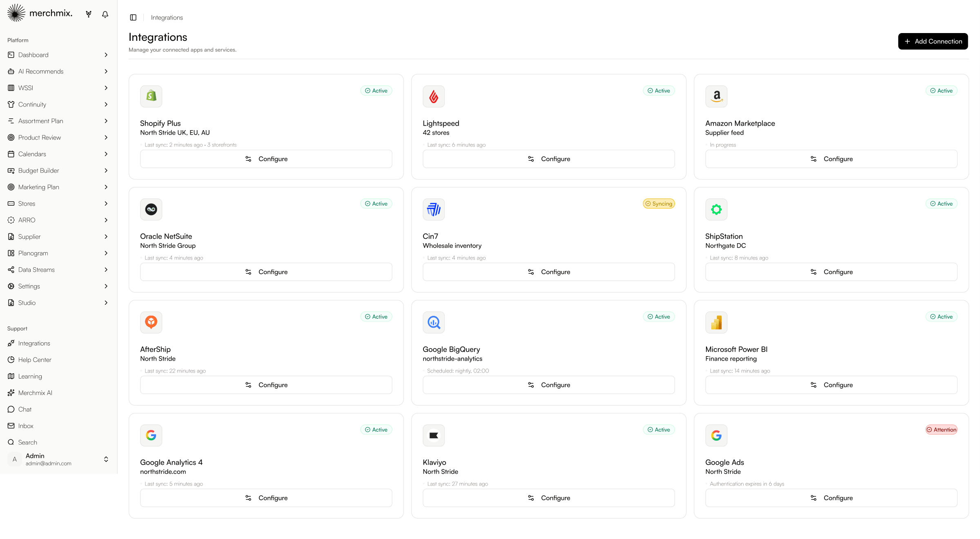
Task: Click the Merchmix AI sparkle icon
Action: [11, 393]
